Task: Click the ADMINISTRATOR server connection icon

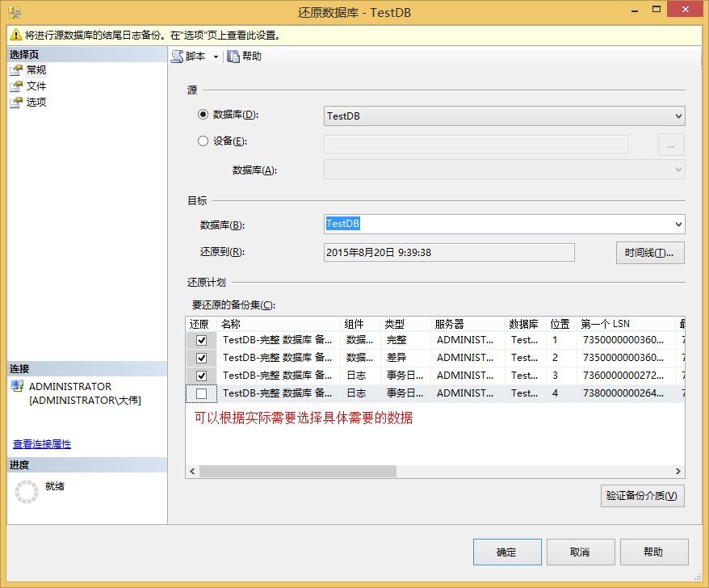Action: tap(17, 386)
